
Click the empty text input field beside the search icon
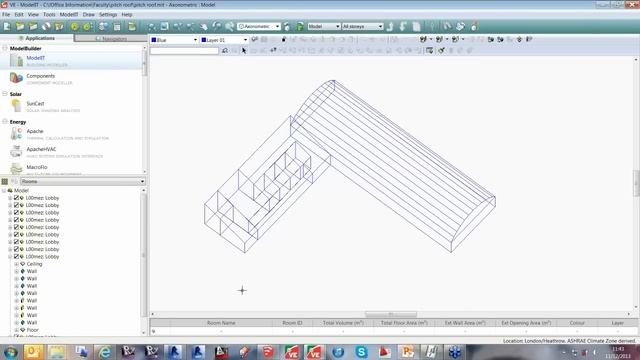coord(184,51)
